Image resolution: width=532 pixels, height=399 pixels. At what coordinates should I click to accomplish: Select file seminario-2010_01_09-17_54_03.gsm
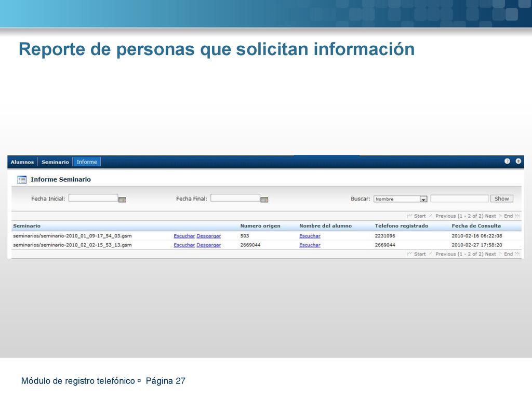point(72,236)
